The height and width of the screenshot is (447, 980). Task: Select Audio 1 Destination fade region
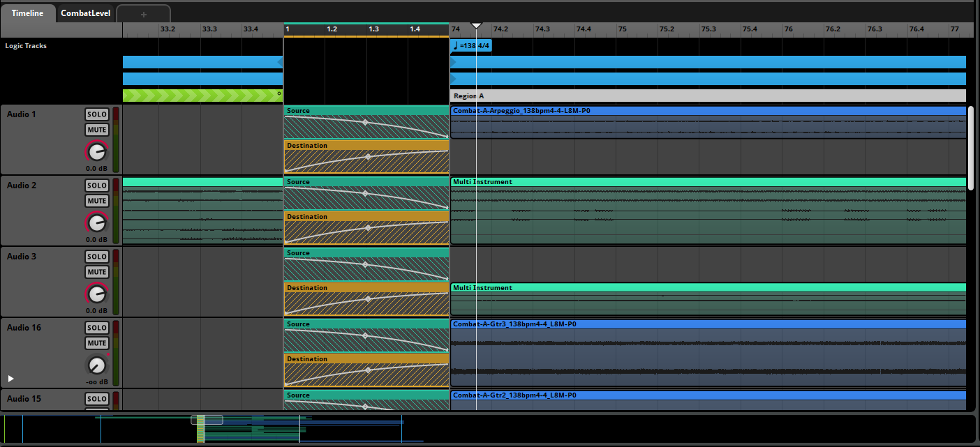(366, 157)
